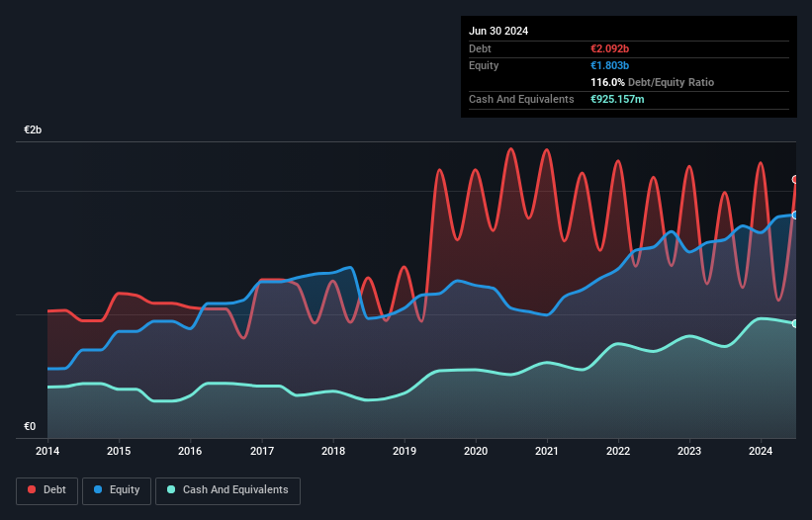
Task: Click the 2020 x-axis label
Action: (x=476, y=451)
